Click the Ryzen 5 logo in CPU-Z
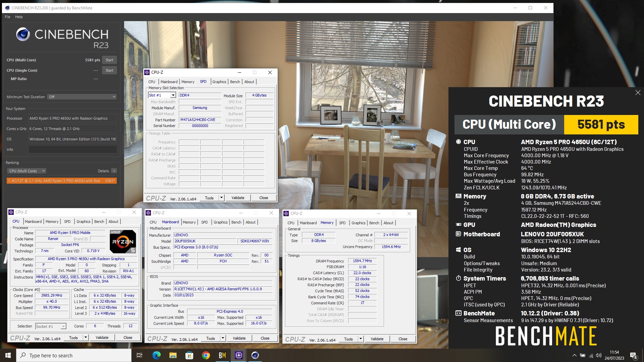Viewport: 644px width, 362px height. point(123,241)
